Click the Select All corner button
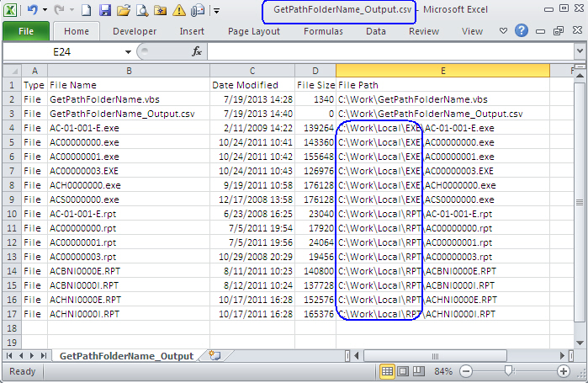This screenshot has height=383, width=588. [x=12, y=71]
